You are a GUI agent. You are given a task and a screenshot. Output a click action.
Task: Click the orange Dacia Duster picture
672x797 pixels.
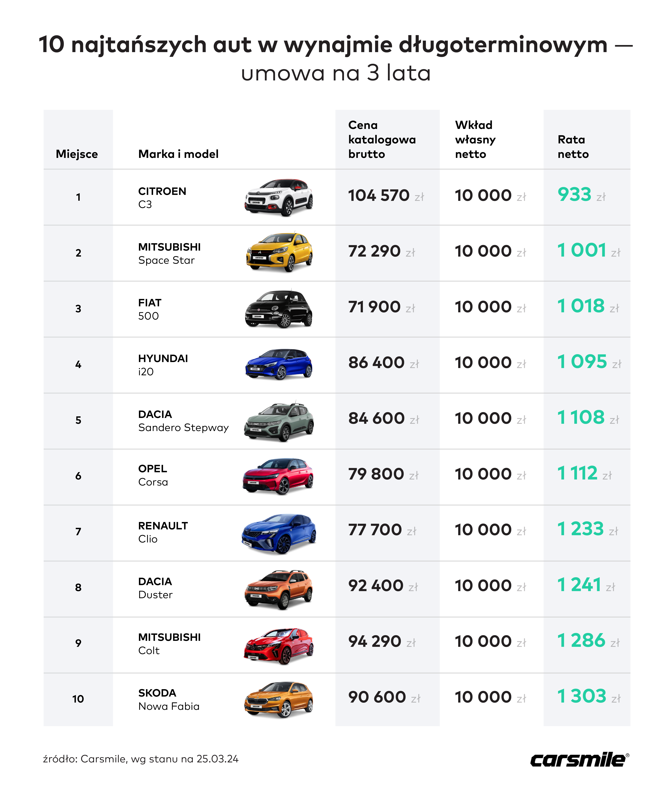(x=278, y=590)
